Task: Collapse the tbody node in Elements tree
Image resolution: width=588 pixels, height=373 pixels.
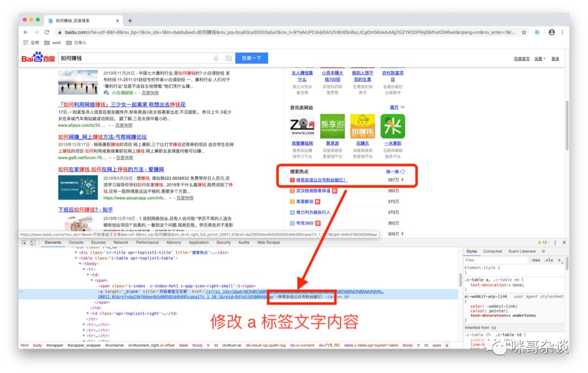Action: click(x=80, y=264)
